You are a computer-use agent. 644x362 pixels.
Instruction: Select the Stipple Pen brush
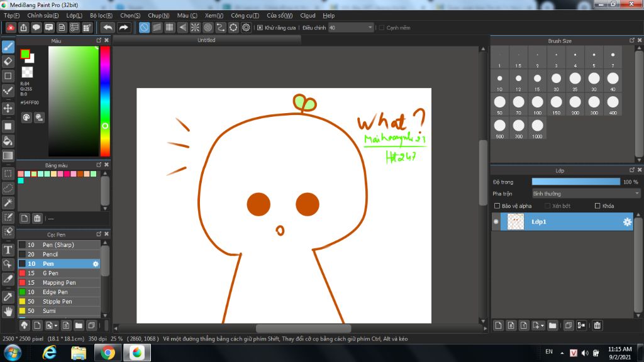(x=59, y=302)
